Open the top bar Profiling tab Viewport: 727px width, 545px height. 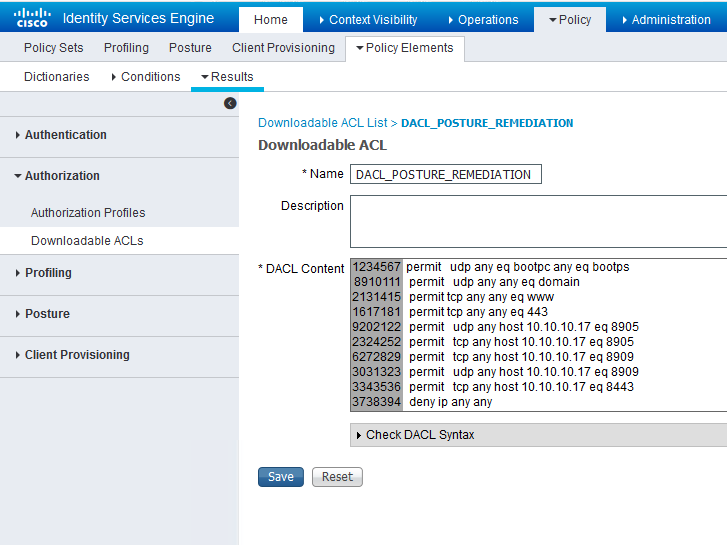[x=126, y=48]
